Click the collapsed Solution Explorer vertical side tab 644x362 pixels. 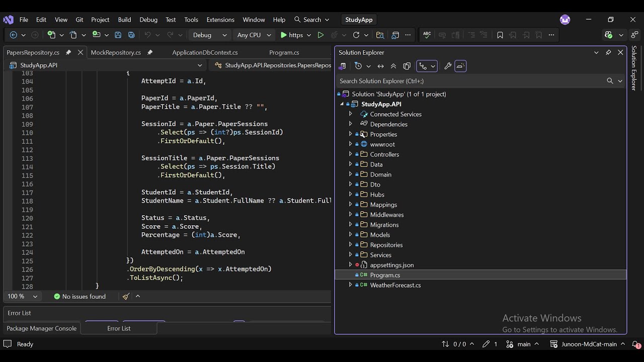634,68
